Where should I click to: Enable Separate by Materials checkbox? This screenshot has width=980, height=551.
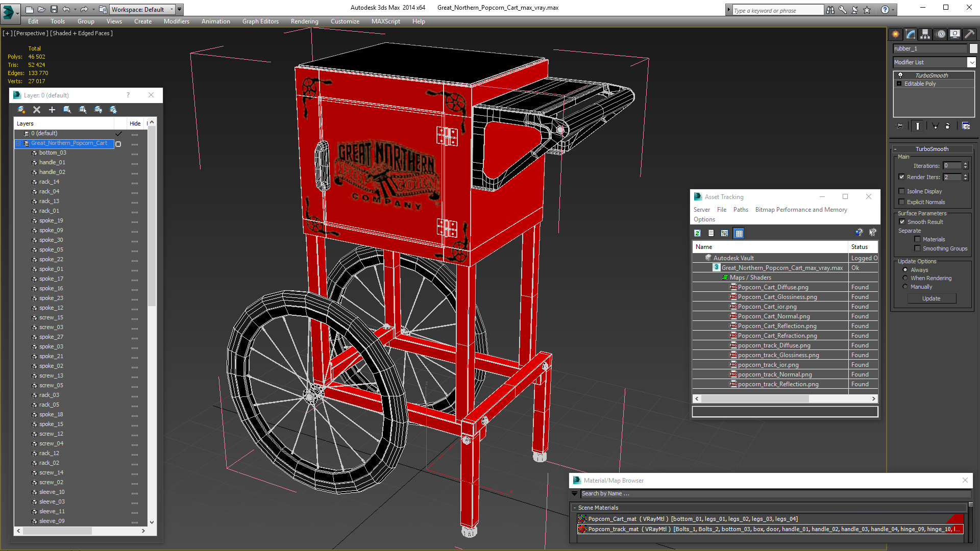coord(917,239)
